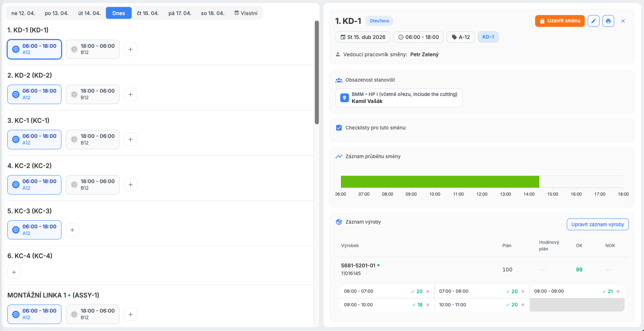Open the St 15. dub 2026 date chip
The width and height of the screenshot is (644, 331).
tap(363, 37)
